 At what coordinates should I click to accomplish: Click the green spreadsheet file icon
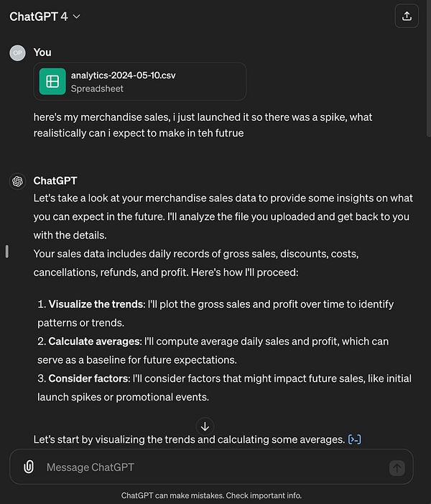tap(52, 81)
